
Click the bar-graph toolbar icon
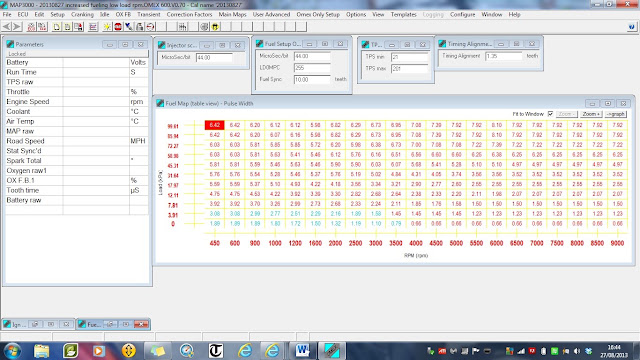pyautogui.click(x=182, y=27)
